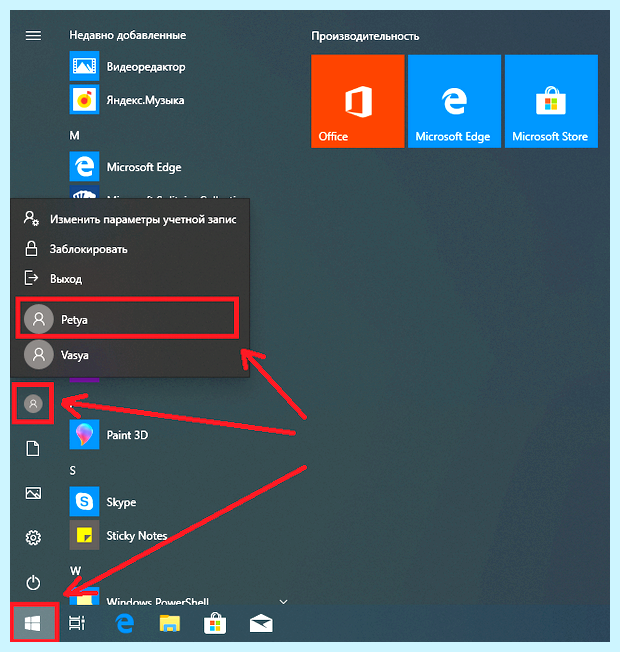Open Mail on the taskbar
This screenshot has height=652, width=620.
coord(261,624)
